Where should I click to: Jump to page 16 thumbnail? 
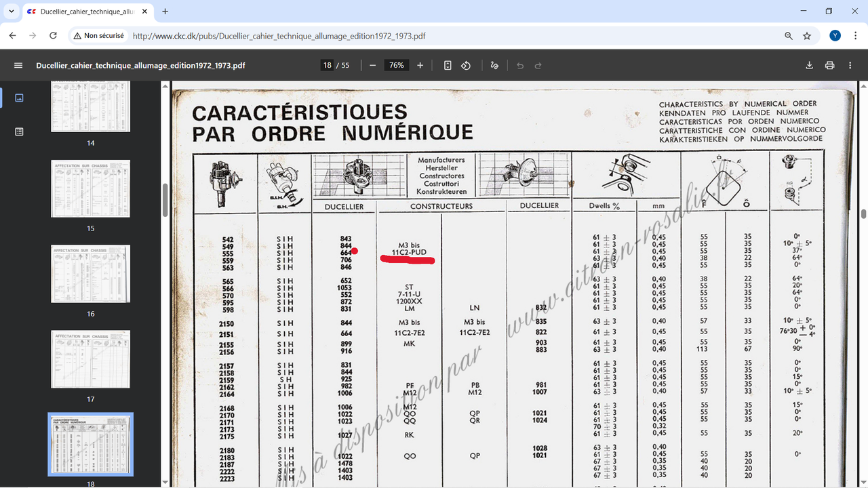[x=91, y=274]
